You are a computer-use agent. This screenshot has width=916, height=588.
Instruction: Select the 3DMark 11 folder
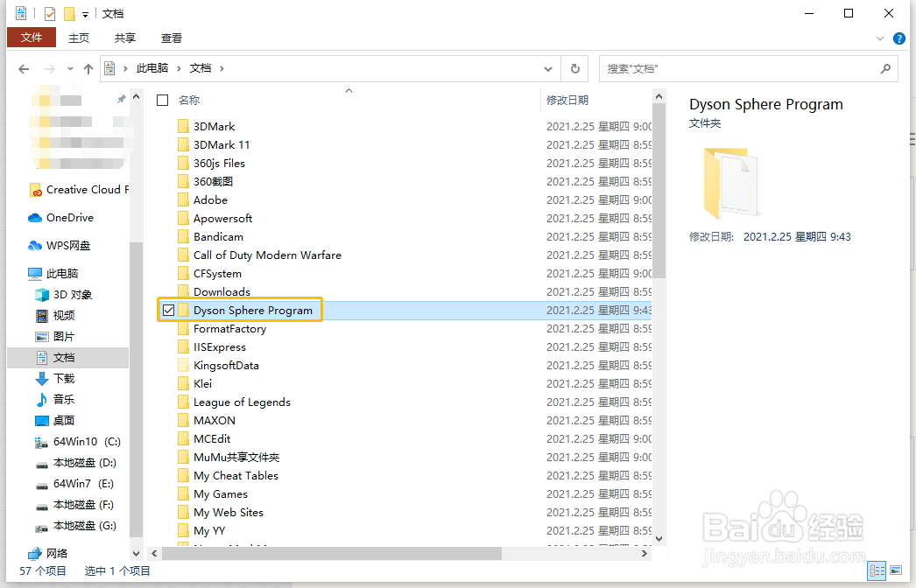coord(222,144)
